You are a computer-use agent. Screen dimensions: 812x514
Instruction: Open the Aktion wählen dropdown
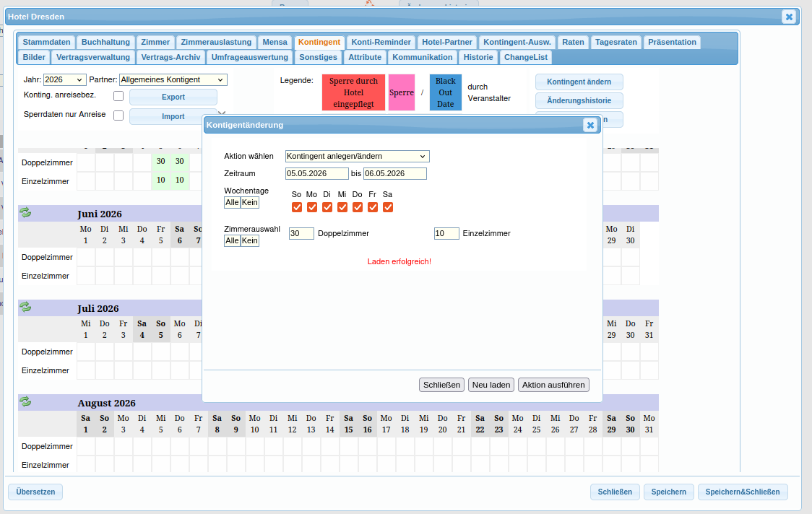point(357,156)
